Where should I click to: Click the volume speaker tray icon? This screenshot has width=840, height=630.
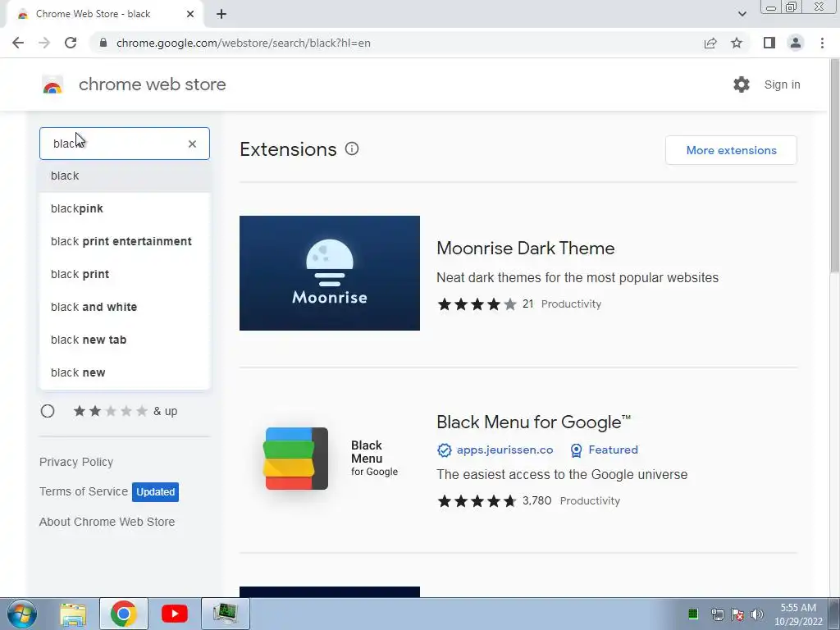757,614
